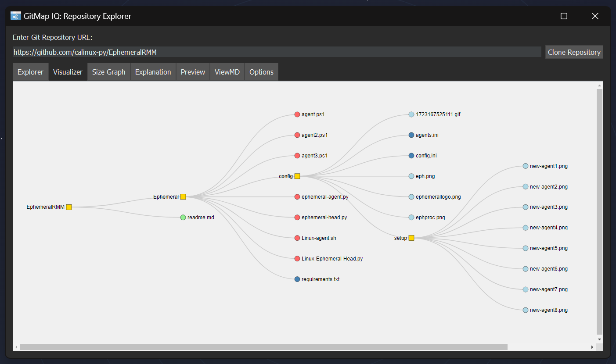616x364 pixels.
Task: Click the 'config.ini' label text
Action: [x=426, y=156]
